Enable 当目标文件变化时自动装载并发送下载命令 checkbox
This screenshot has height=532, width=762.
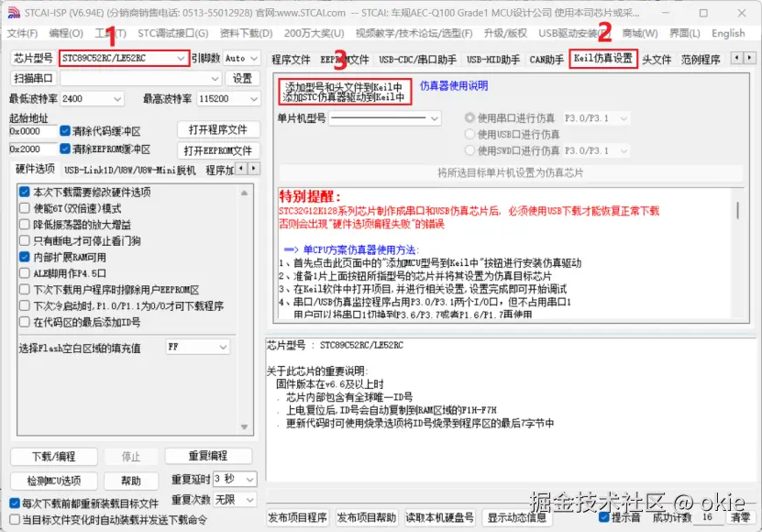click(15, 520)
